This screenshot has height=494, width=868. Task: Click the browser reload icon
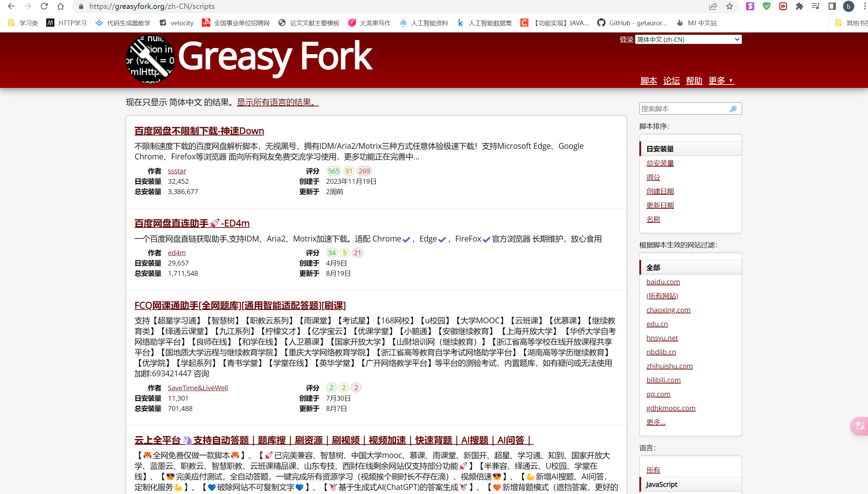pyautogui.click(x=44, y=6)
